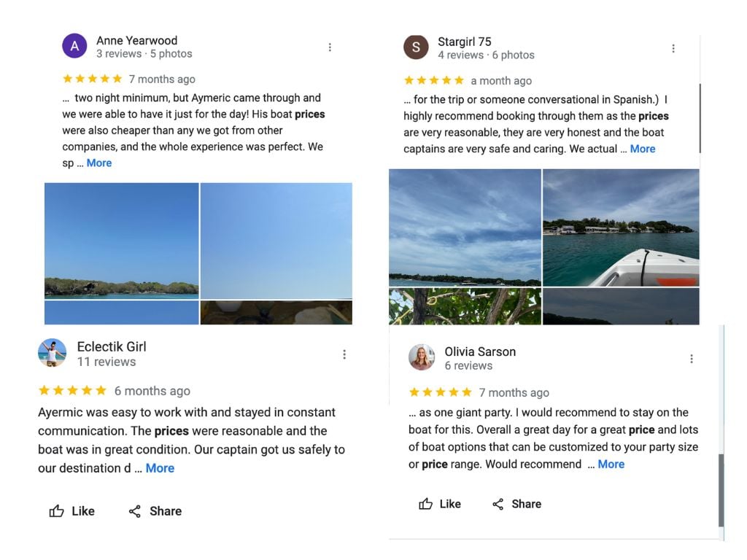Viewport: 747px width, 560px height.
Task: Open Eclectik Girl's review options menu
Action: (344, 354)
